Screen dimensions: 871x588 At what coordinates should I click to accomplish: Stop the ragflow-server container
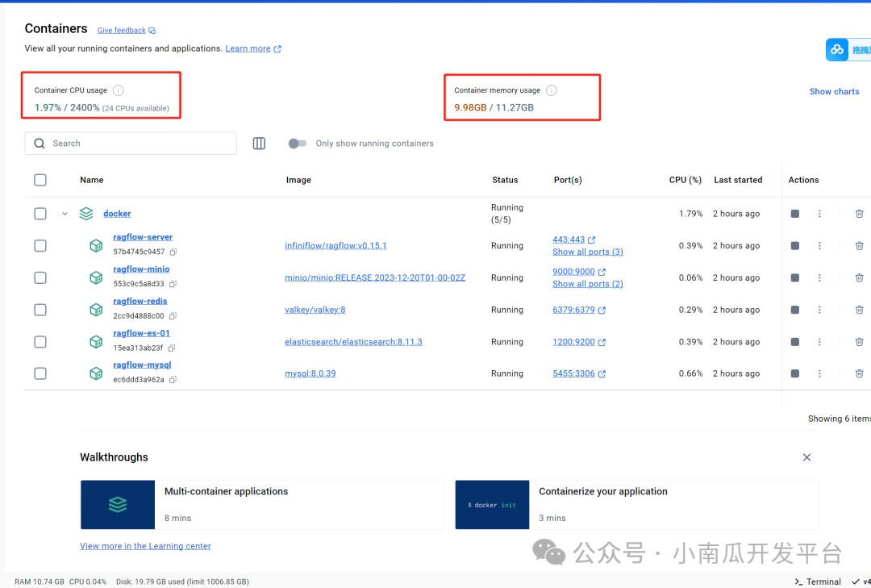coord(795,246)
